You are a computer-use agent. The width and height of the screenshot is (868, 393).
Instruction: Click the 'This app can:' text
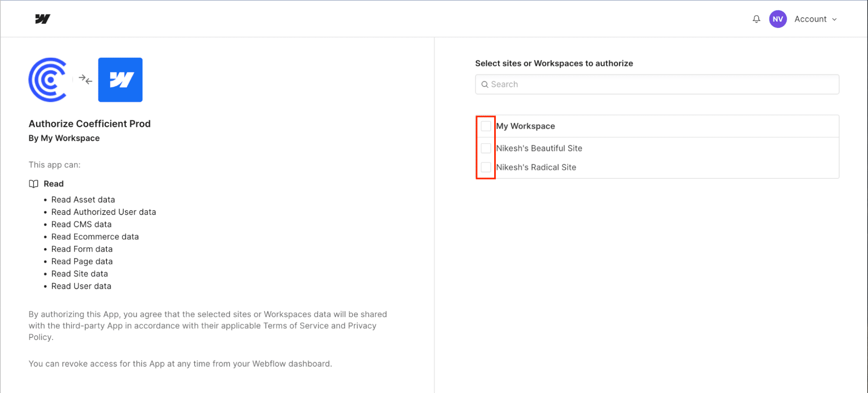coord(55,165)
